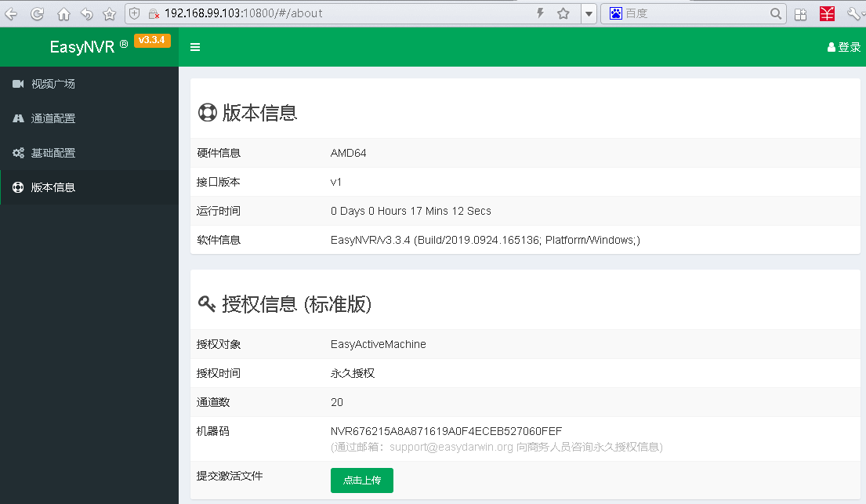Viewport: 866px width, 504px height.
Task: Select 版本信息 in the sidebar
Action: click(x=89, y=187)
